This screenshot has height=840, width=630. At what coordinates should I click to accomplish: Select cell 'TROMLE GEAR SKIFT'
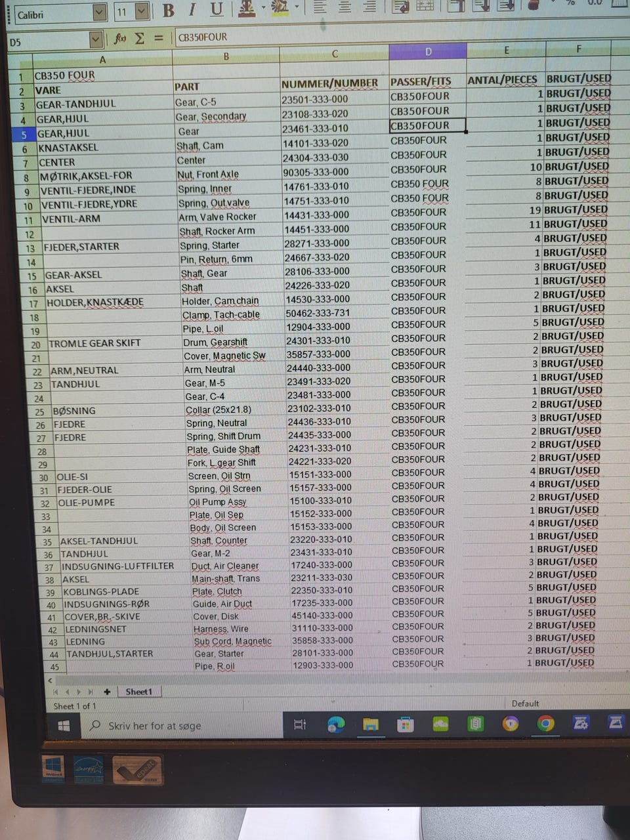pyautogui.click(x=114, y=343)
